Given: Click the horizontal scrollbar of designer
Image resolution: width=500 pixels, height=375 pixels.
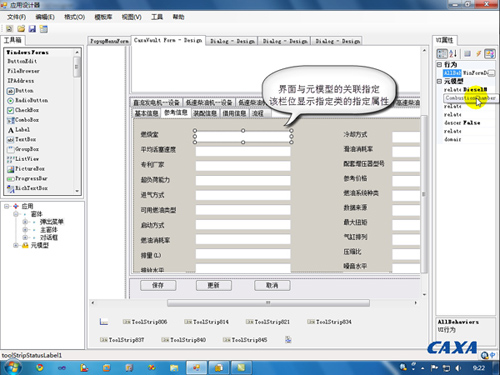Looking at the screenshot, I should [268, 303].
